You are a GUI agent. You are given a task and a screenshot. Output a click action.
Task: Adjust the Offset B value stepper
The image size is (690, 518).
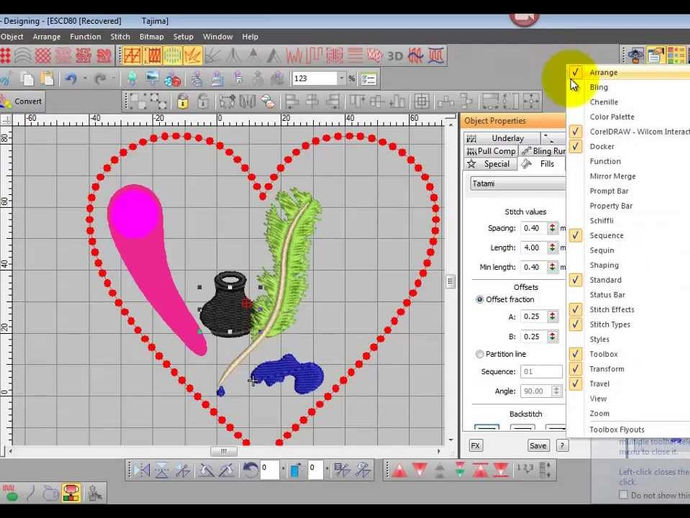click(x=552, y=336)
